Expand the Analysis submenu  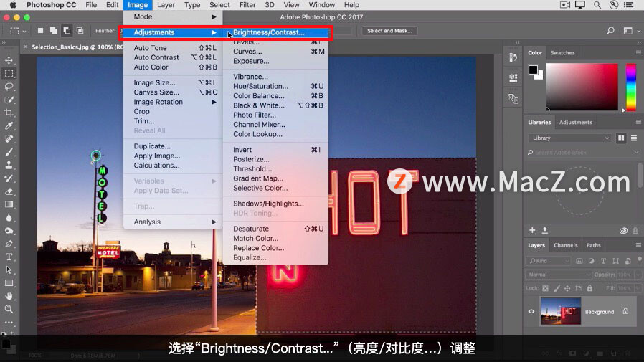pyautogui.click(x=173, y=222)
